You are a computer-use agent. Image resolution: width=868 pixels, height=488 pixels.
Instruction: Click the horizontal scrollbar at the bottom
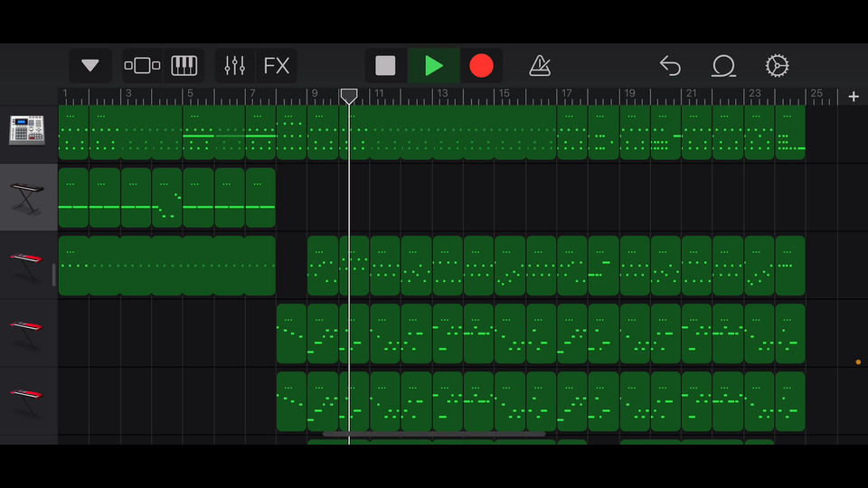[434, 434]
